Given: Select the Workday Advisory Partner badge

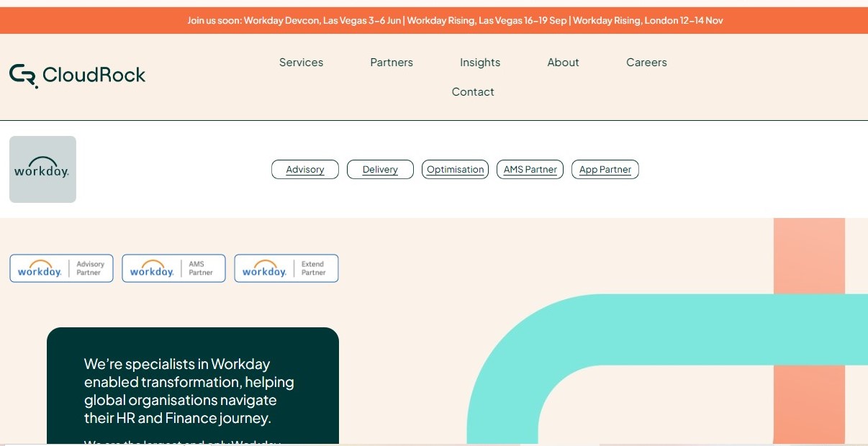Looking at the screenshot, I should 61,268.
